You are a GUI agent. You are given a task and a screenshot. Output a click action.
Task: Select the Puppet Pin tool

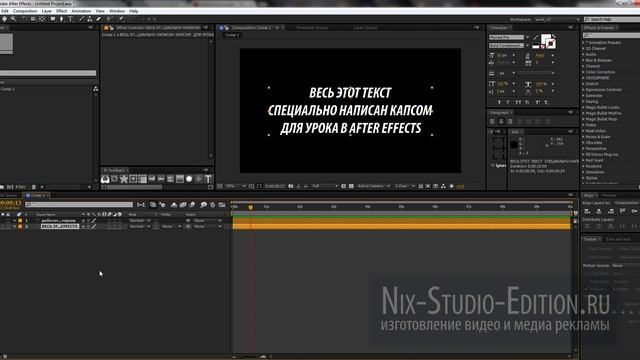tap(122, 19)
